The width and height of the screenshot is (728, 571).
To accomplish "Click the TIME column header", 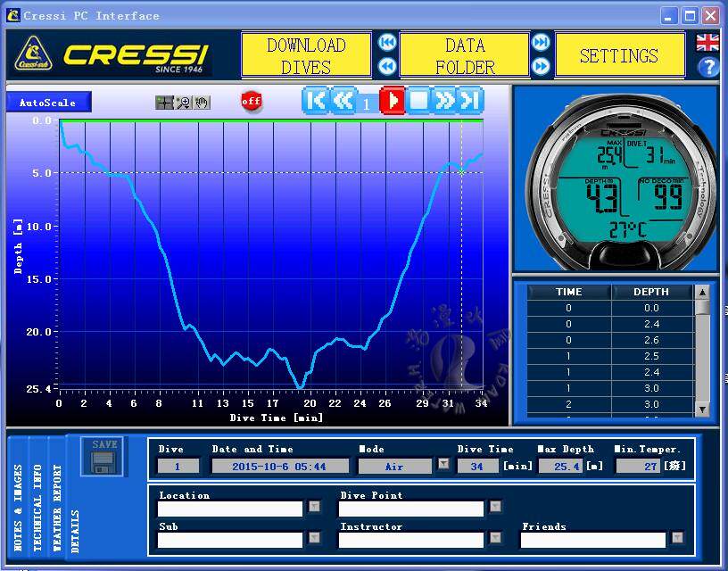I will tap(569, 292).
